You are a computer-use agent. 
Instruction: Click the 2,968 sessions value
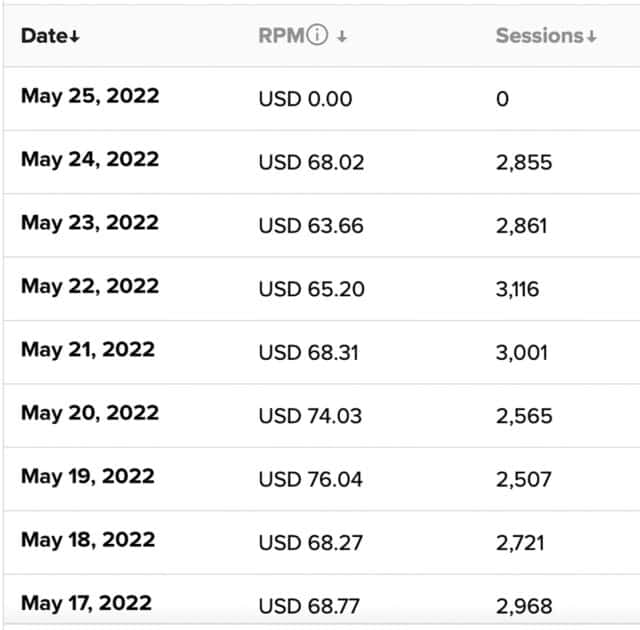click(x=524, y=606)
